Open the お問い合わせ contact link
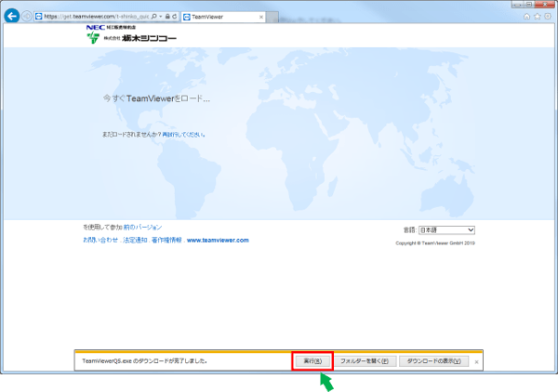This screenshot has height=392, width=558. tap(100, 241)
